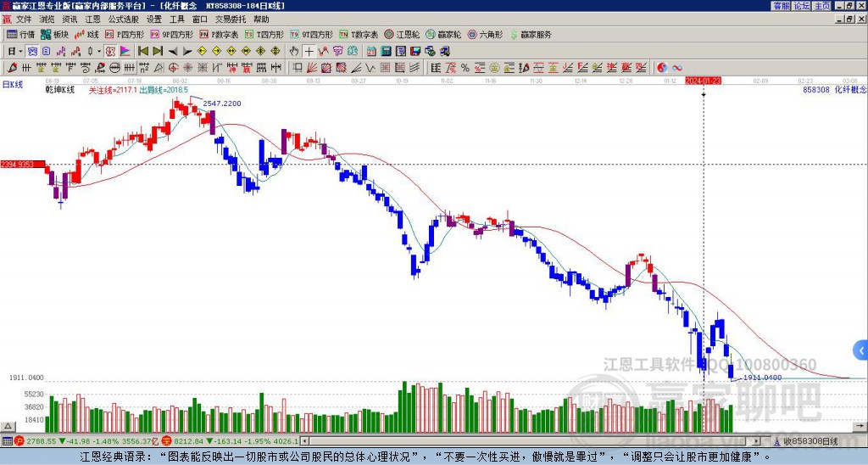868x465 pixels.
Task: Toggle the crosshair cursor tool
Action: click(309, 51)
